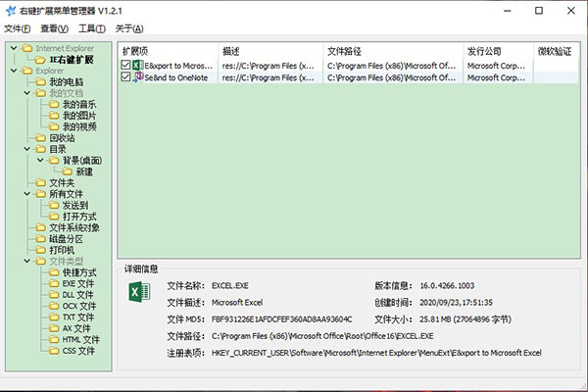Click the creation time 2020/09/23,17:51:35
Image resolution: width=588 pixels, height=392 pixels.
456,303
